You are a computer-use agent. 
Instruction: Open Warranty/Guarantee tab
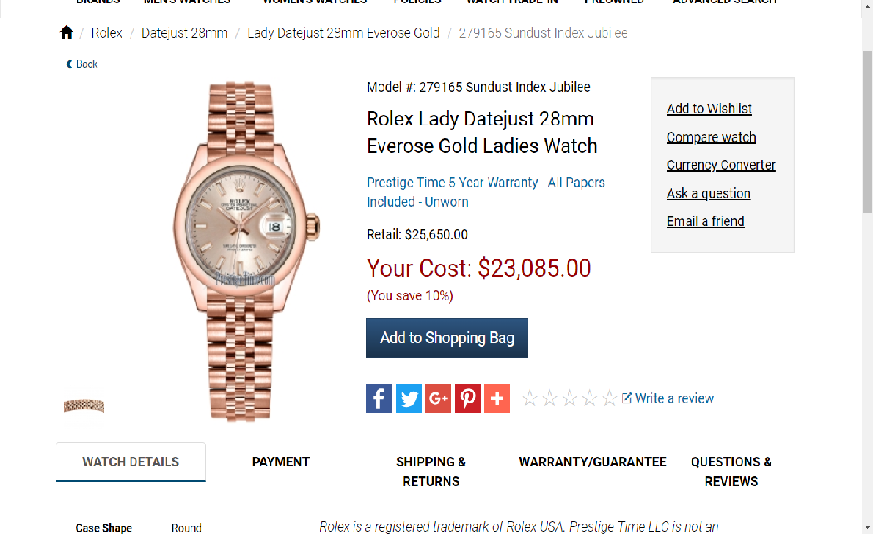coord(592,462)
